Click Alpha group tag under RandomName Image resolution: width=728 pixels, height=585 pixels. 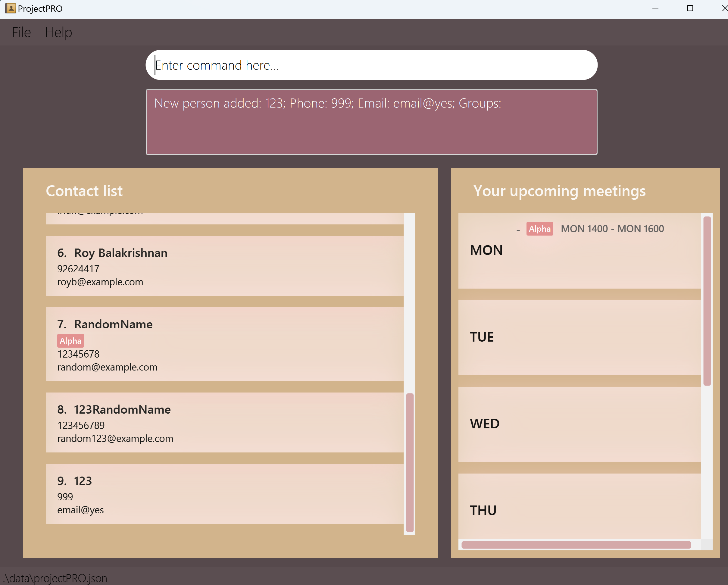(x=70, y=341)
